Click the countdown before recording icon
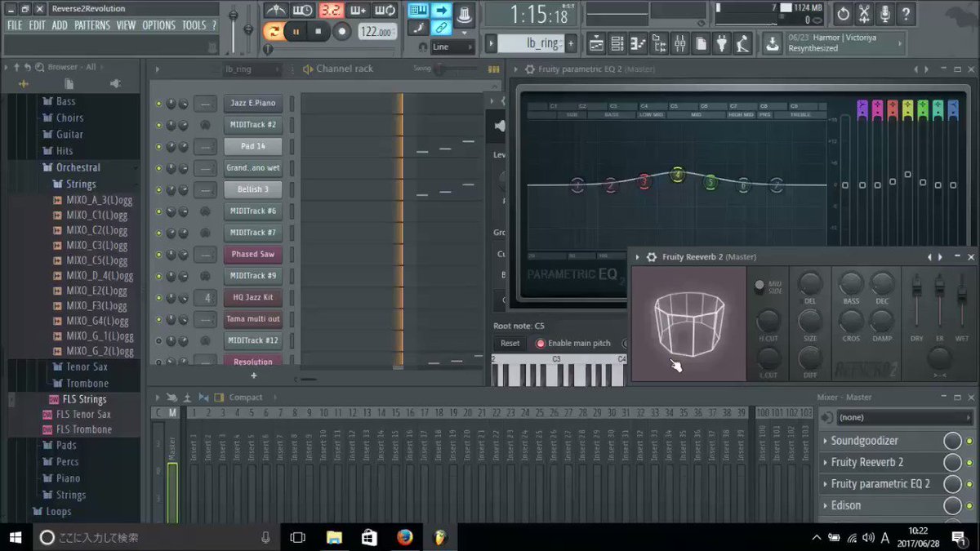 (331, 11)
